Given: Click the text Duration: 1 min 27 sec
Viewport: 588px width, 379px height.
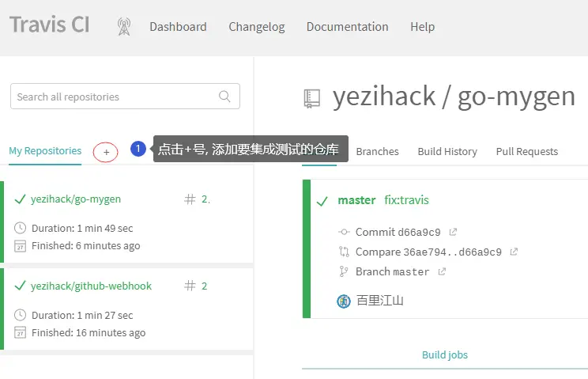Looking at the screenshot, I should click(82, 315).
